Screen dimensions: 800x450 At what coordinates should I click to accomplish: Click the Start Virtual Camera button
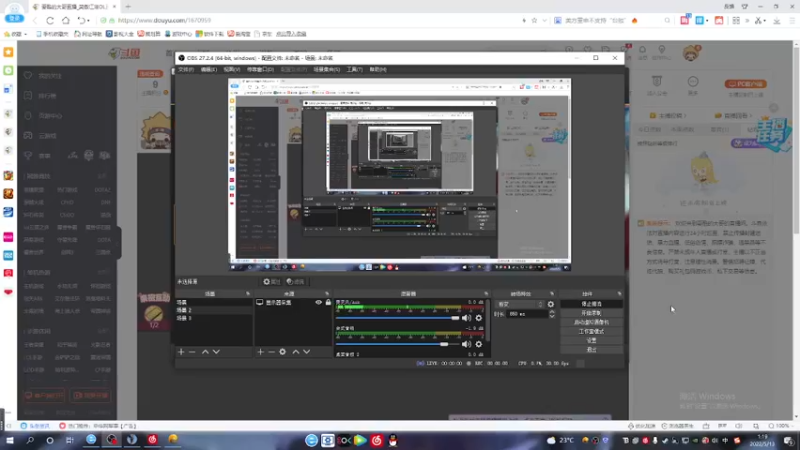(591, 322)
